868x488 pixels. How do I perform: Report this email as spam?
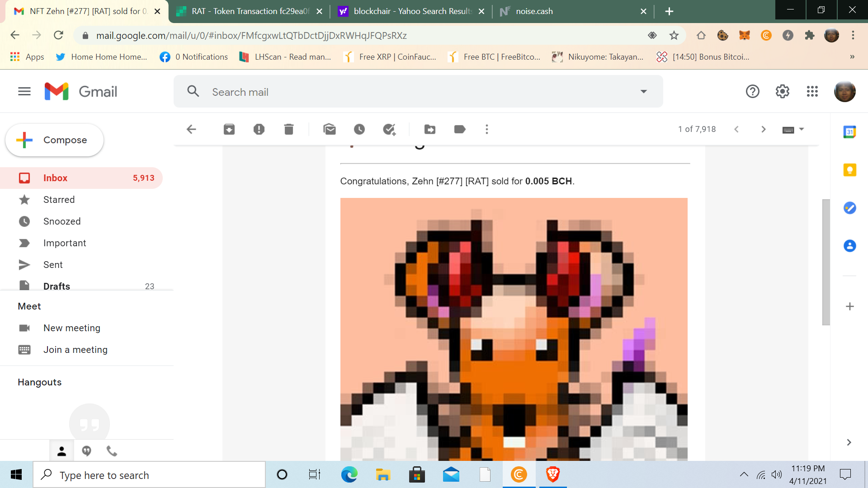[259, 130]
